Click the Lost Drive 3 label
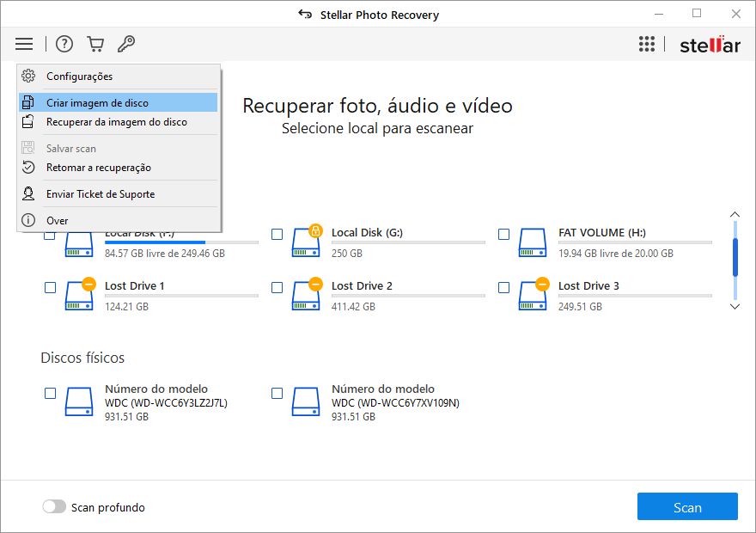The height and width of the screenshot is (533, 756). [588, 285]
